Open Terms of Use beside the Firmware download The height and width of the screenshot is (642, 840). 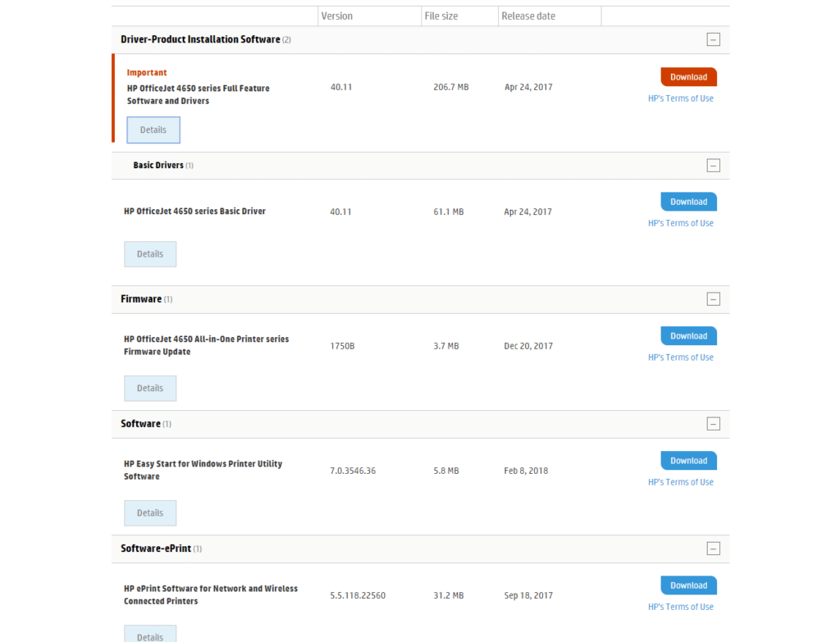click(681, 357)
